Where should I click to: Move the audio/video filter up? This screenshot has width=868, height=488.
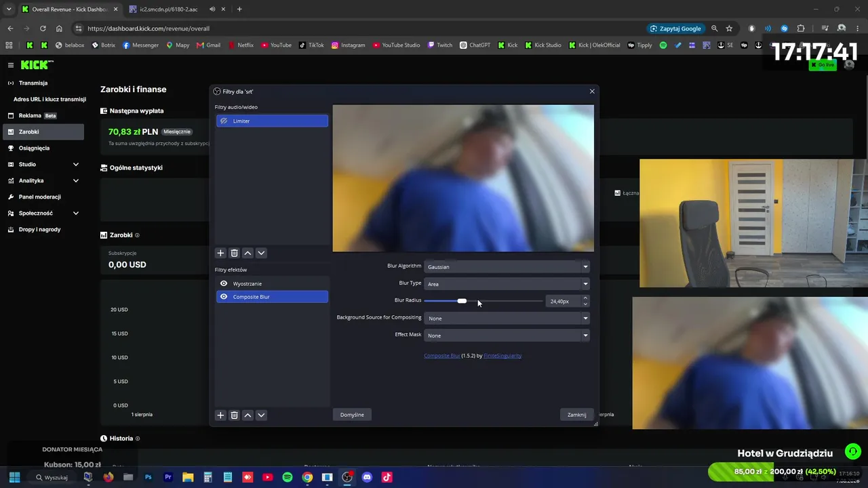point(248,253)
